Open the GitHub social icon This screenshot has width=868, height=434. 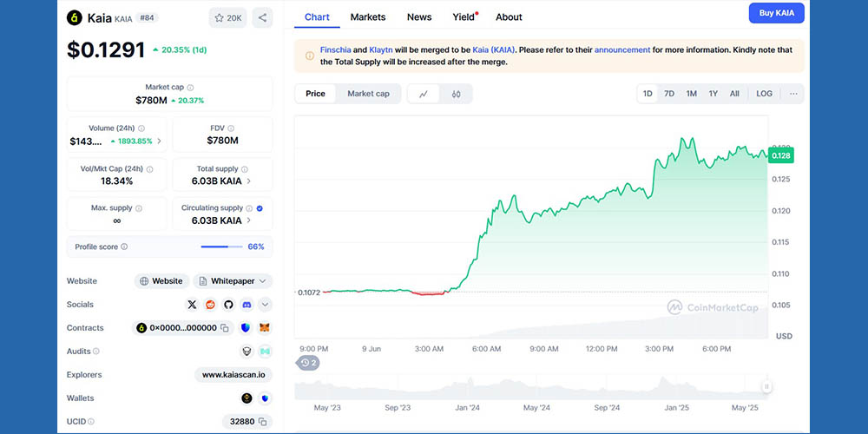(228, 305)
